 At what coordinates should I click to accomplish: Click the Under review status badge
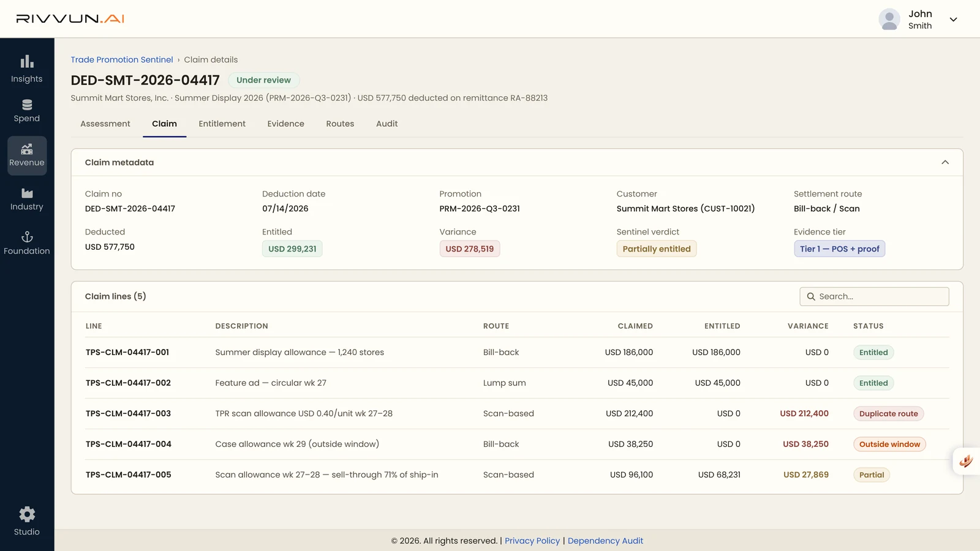tap(263, 80)
